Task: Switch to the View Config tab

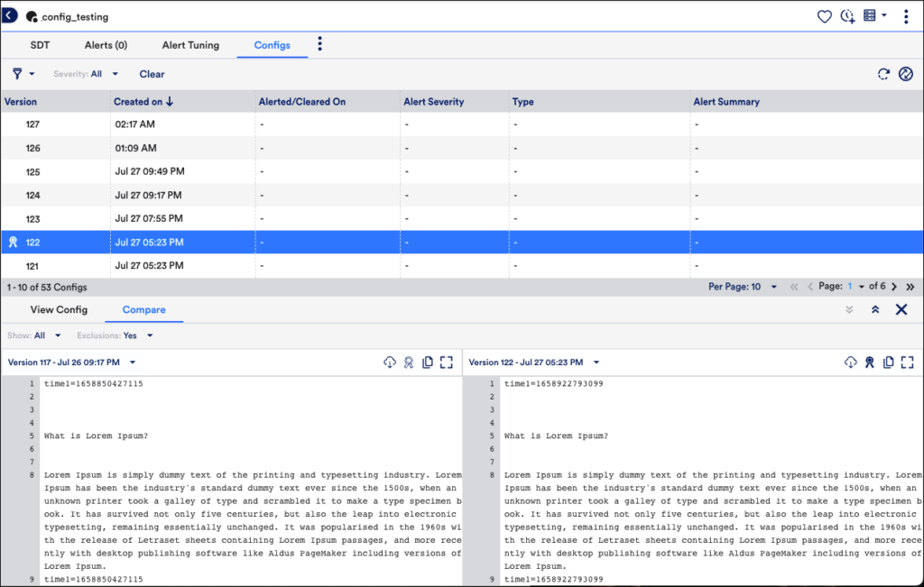Action: coord(59,309)
